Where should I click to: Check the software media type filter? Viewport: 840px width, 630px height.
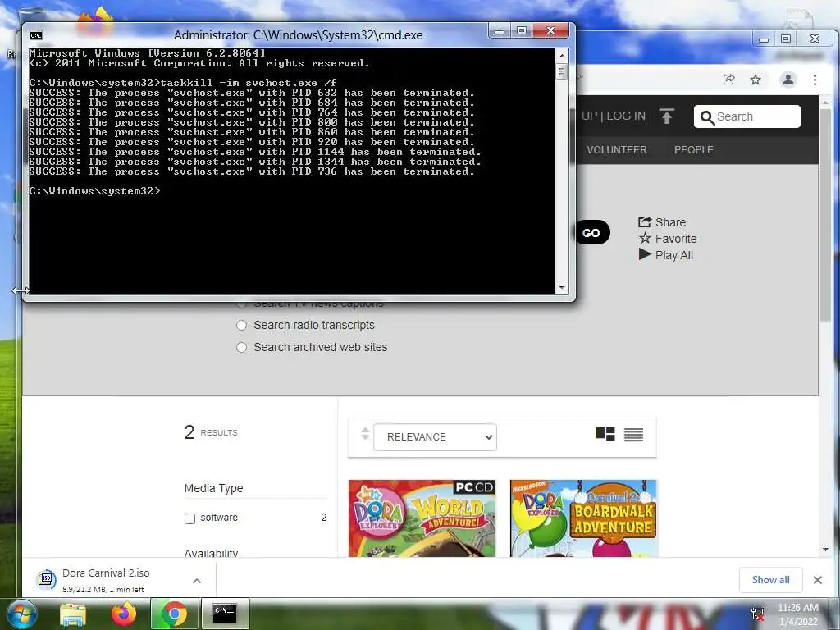click(189, 518)
